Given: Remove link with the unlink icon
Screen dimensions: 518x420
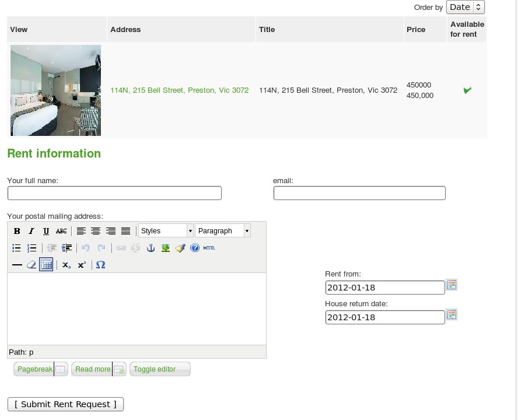Looking at the screenshot, I should (x=135, y=248).
